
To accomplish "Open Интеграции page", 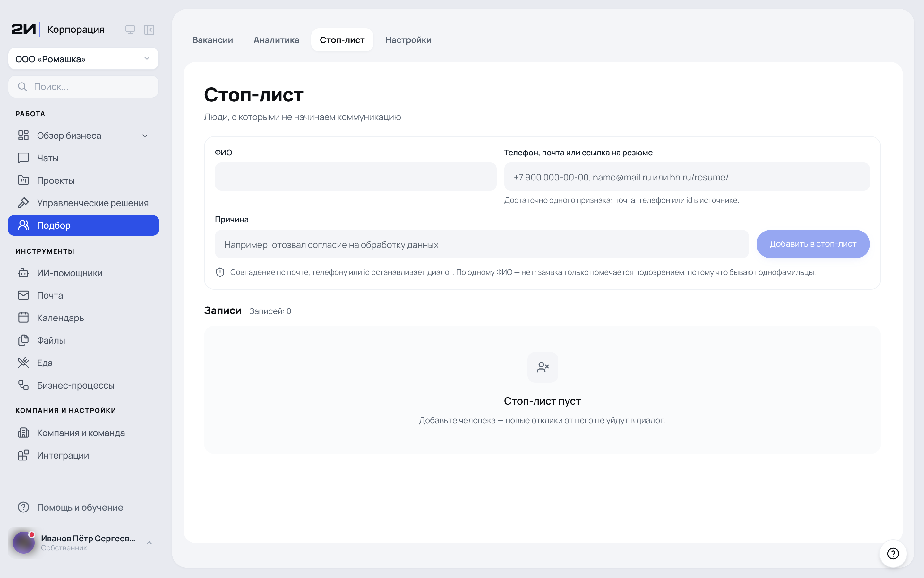I will [83, 455].
